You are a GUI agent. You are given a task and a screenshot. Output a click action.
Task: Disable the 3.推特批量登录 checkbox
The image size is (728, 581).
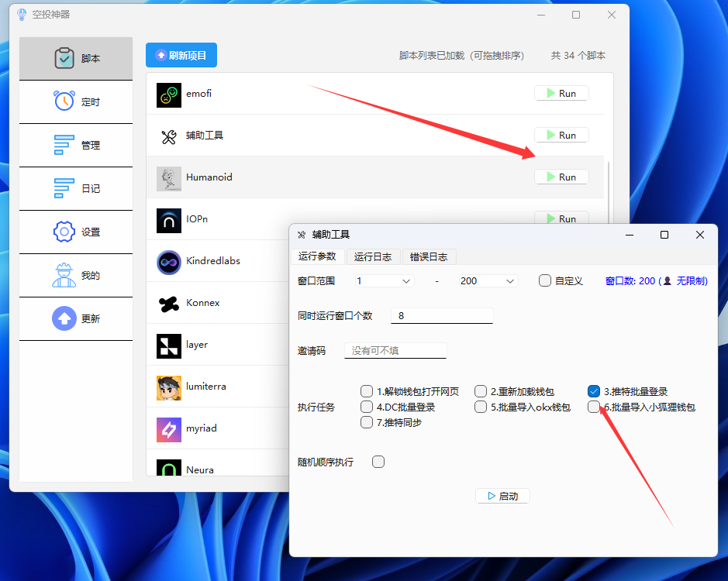(x=594, y=391)
